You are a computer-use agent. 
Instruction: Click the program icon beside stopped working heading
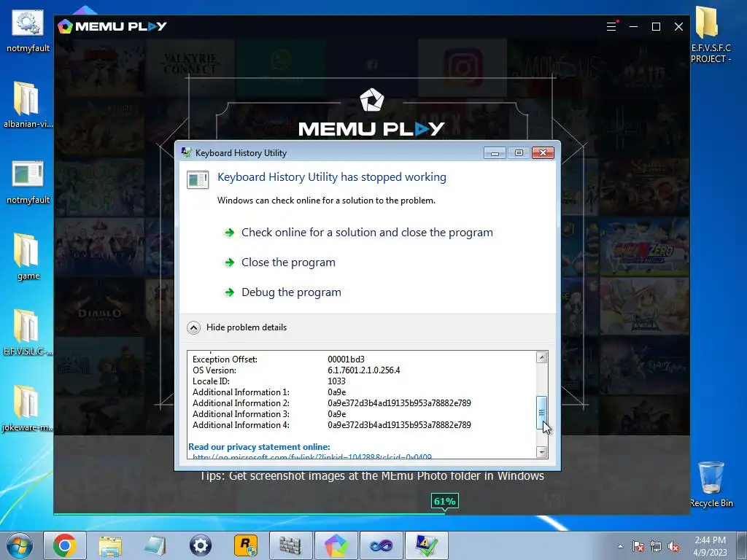[197, 180]
